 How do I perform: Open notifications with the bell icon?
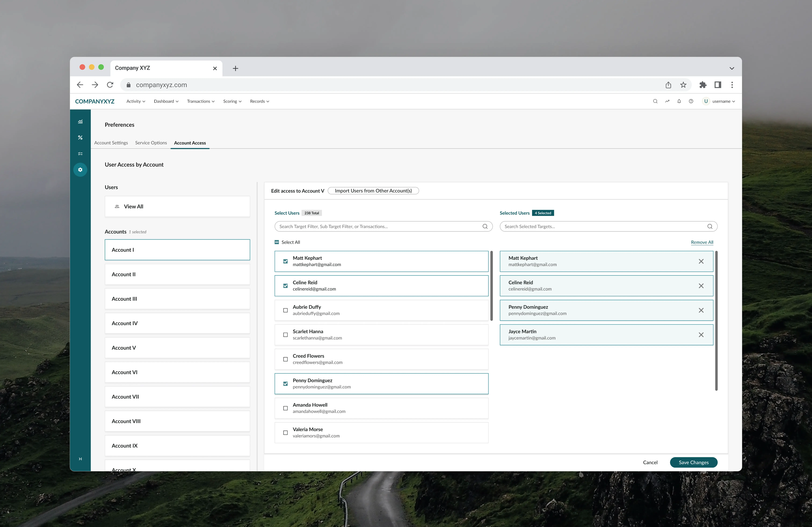(x=679, y=101)
